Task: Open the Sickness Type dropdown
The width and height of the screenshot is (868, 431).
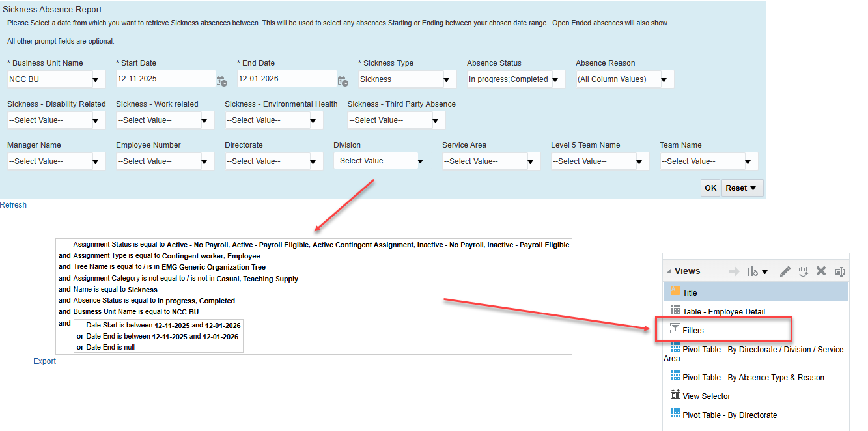Action: (x=447, y=80)
